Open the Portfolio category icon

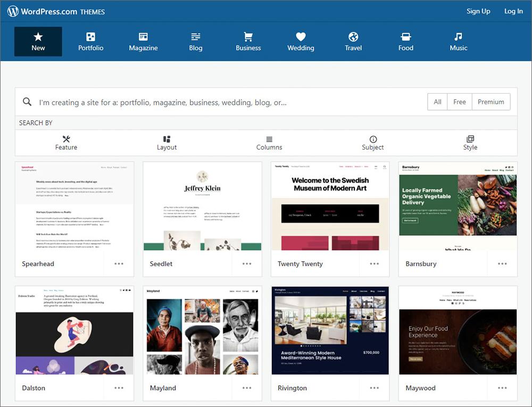(90, 37)
